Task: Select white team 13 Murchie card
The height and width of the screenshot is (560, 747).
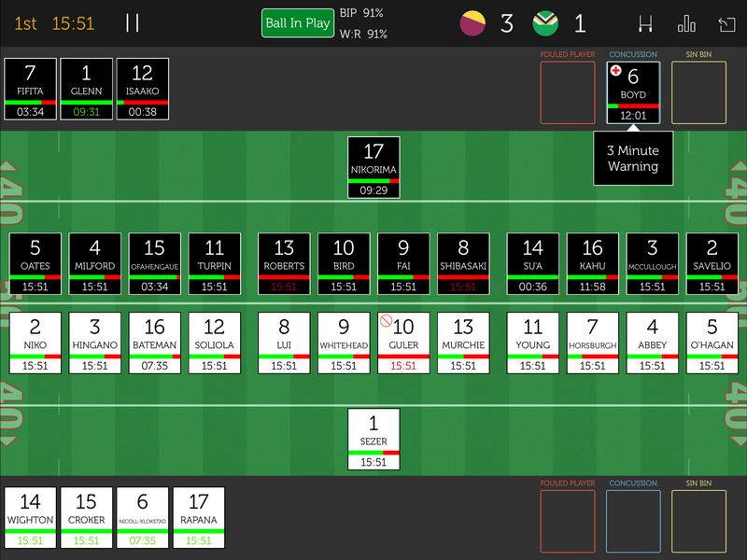Action: point(463,343)
